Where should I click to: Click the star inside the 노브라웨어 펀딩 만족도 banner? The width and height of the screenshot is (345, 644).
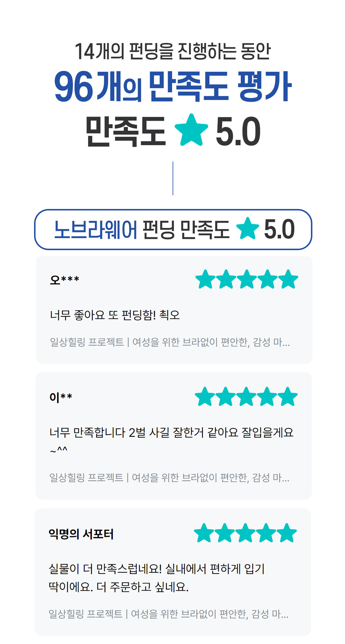248,229
